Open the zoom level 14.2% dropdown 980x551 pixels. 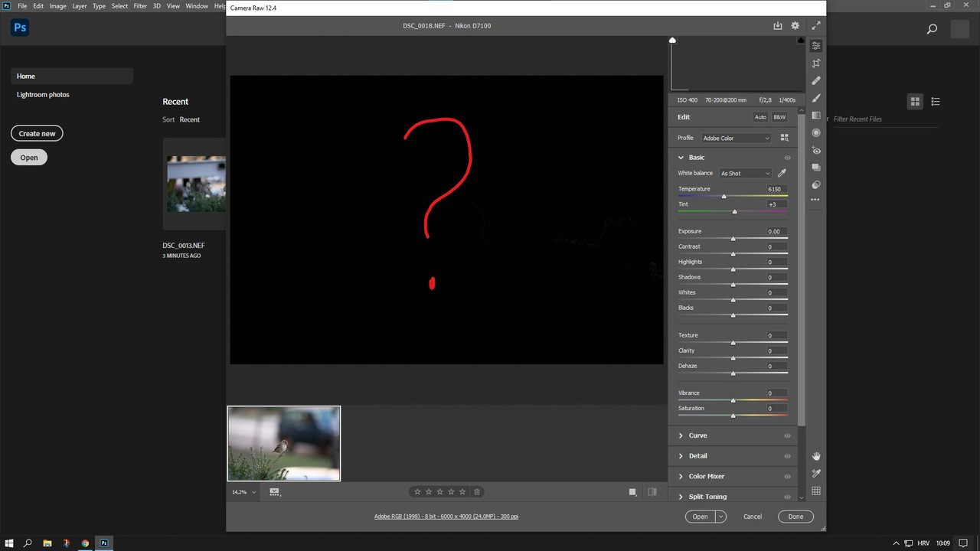click(x=244, y=492)
